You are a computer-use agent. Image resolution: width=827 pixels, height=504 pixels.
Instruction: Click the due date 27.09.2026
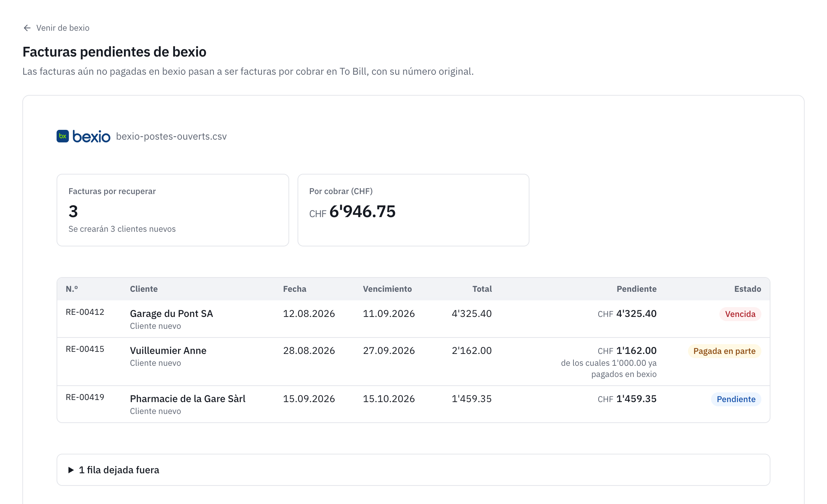[x=389, y=350]
